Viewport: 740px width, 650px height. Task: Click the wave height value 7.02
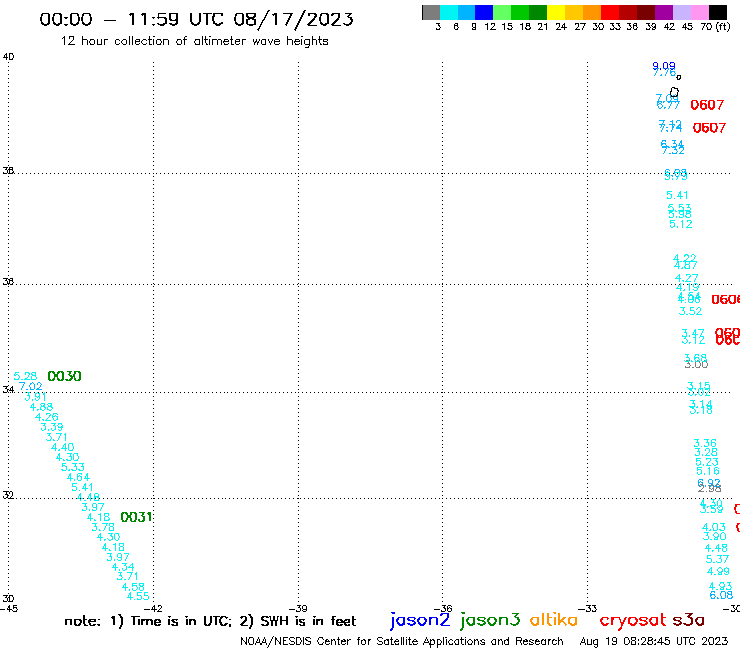pos(31,387)
